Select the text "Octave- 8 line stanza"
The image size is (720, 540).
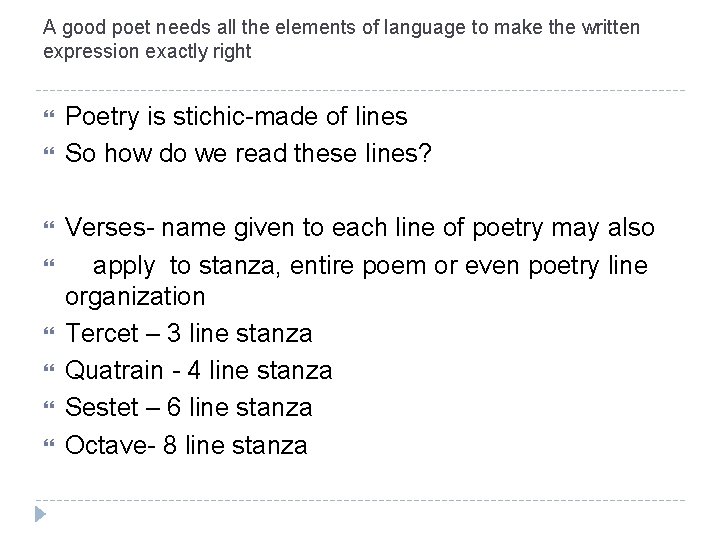click(186, 445)
